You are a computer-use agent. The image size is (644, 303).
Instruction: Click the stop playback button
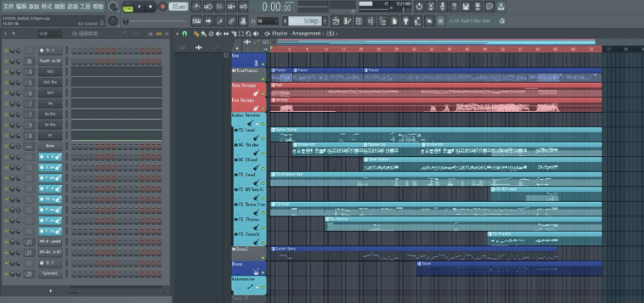point(150,6)
